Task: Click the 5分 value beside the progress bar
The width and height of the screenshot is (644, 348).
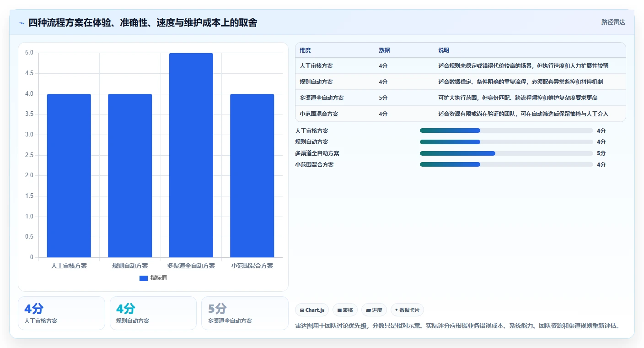Action: pos(601,153)
